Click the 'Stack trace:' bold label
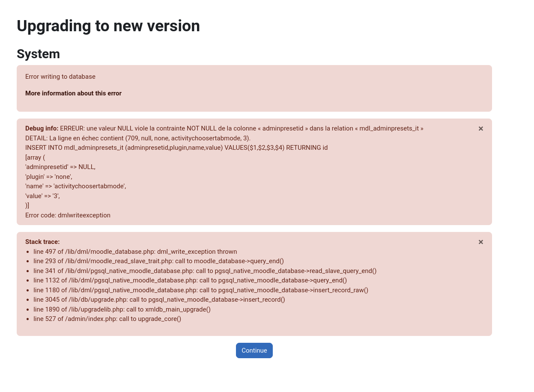This screenshot has width=534, height=392. coord(42,242)
